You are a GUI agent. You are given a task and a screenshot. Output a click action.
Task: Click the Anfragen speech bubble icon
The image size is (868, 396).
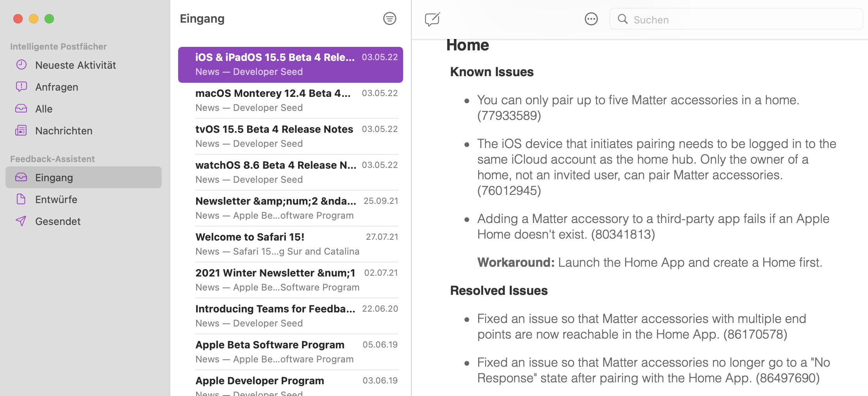tap(21, 87)
